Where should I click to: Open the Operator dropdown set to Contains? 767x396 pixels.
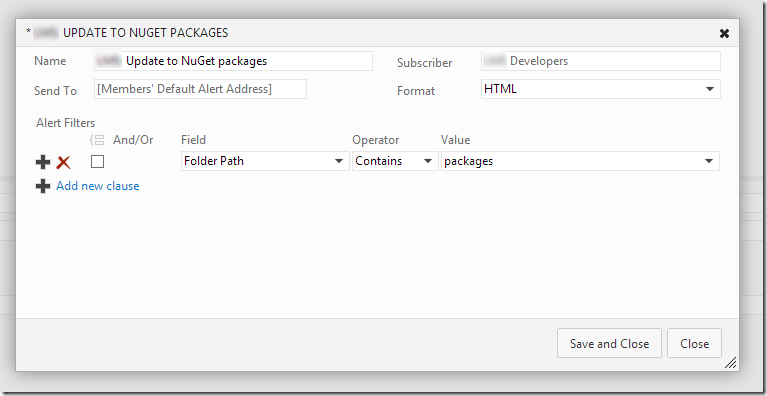click(395, 161)
